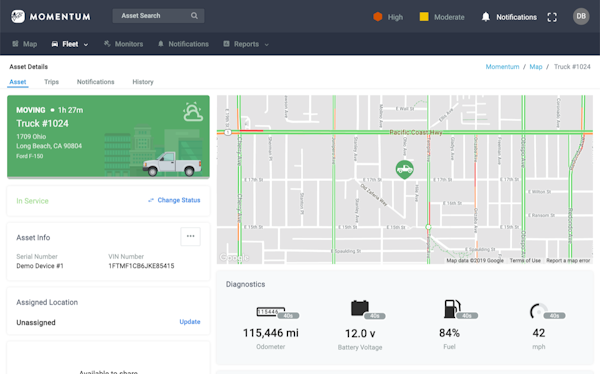Click the orange High alert hexagon icon
Screen dimensions: 600x374
point(378,17)
